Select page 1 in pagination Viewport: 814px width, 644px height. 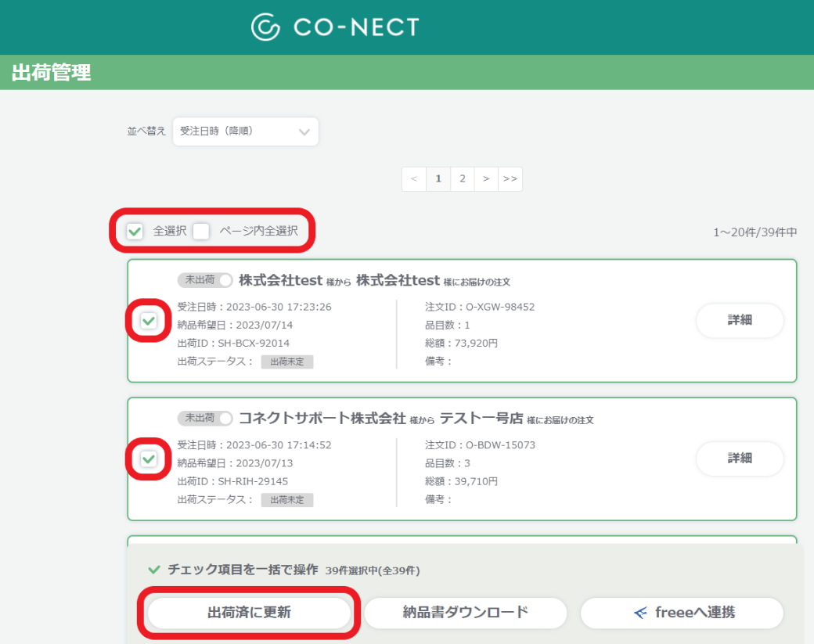(x=438, y=179)
